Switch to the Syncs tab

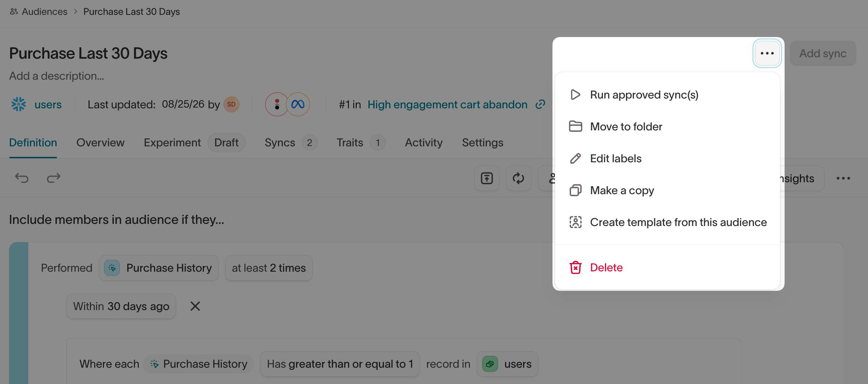point(291,142)
